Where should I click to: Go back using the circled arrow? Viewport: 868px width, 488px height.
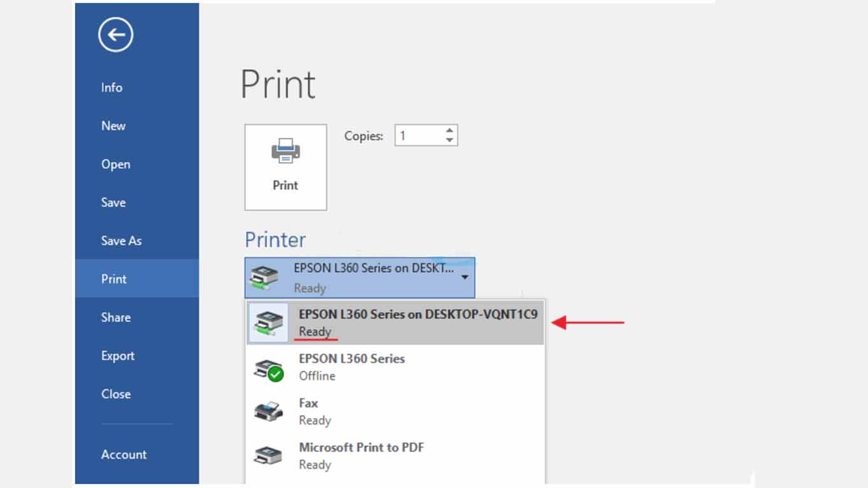[116, 35]
